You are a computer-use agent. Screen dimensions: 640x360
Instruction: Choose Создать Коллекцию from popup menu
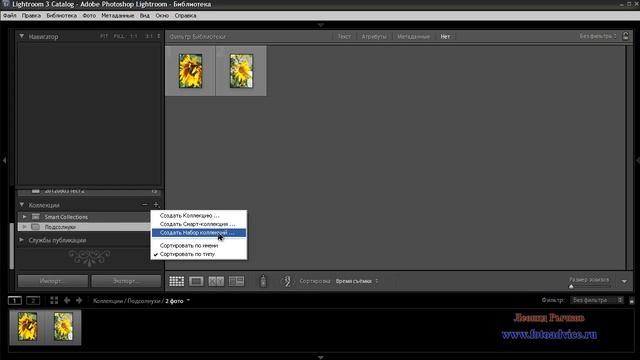point(199,216)
